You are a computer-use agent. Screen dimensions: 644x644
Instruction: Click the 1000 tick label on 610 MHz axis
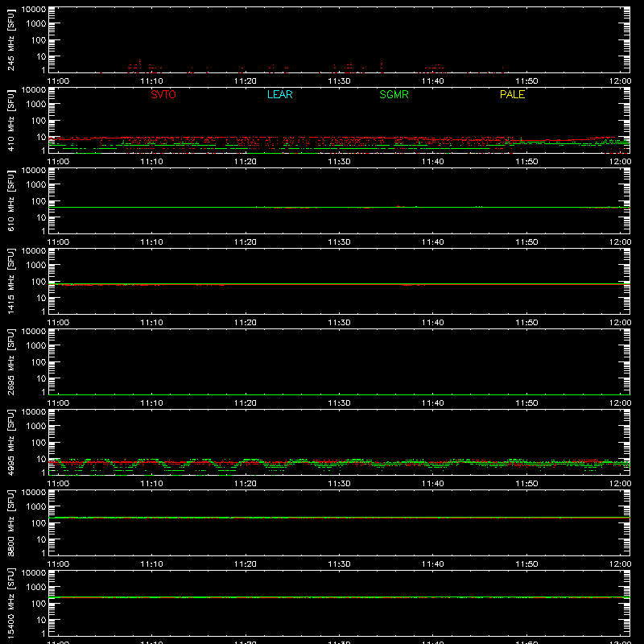point(36,185)
